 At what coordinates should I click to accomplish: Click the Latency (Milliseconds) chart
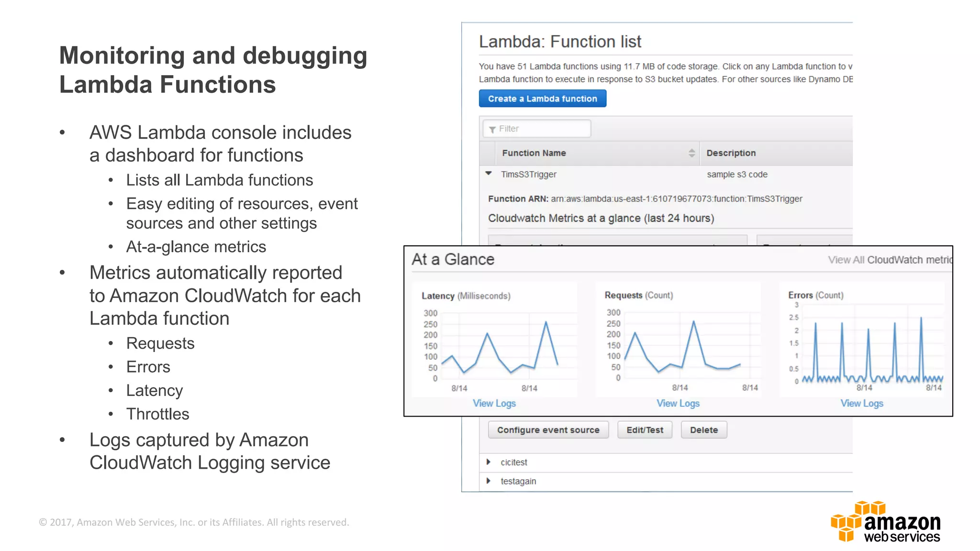tap(494, 340)
